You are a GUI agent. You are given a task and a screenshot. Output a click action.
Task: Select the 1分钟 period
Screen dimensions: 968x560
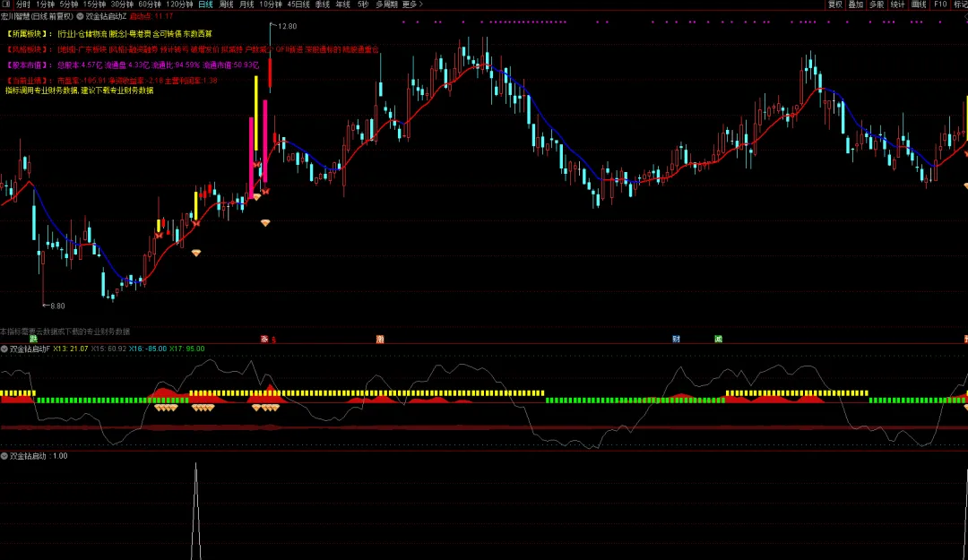(45, 4)
